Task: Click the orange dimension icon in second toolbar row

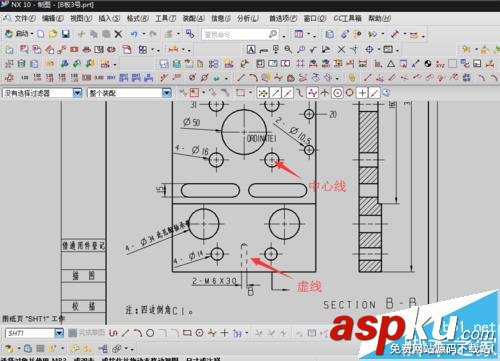Action: tap(173, 50)
